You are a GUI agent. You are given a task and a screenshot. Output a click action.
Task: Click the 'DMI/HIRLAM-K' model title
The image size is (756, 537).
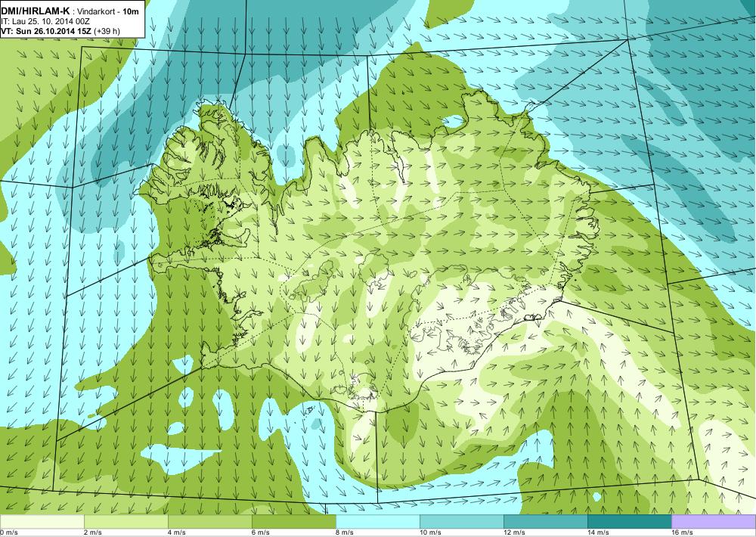[36, 11]
